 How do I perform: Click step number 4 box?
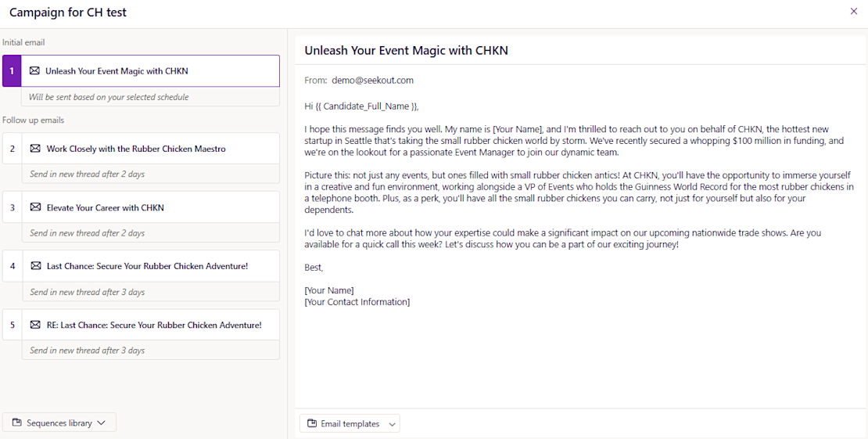(x=13, y=266)
